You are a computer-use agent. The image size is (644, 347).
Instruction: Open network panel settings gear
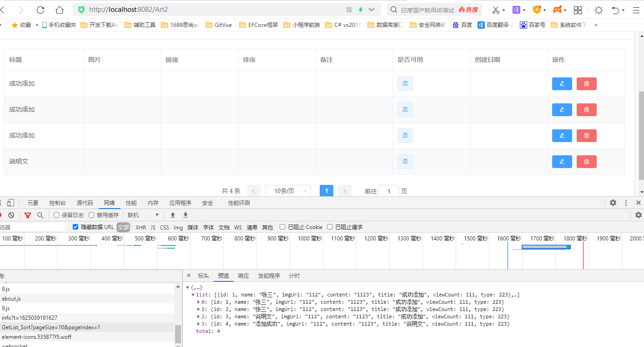pos(639,215)
